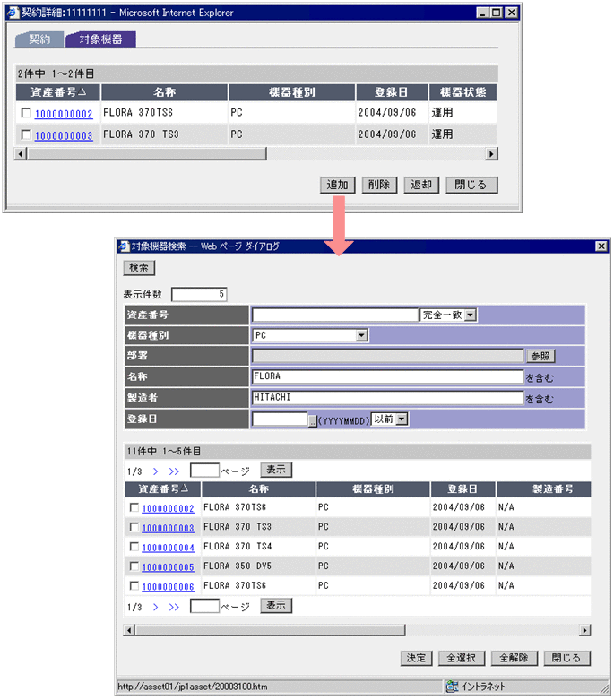
Task: Go to next page using top > arrow
Action: tap(155, 471)
